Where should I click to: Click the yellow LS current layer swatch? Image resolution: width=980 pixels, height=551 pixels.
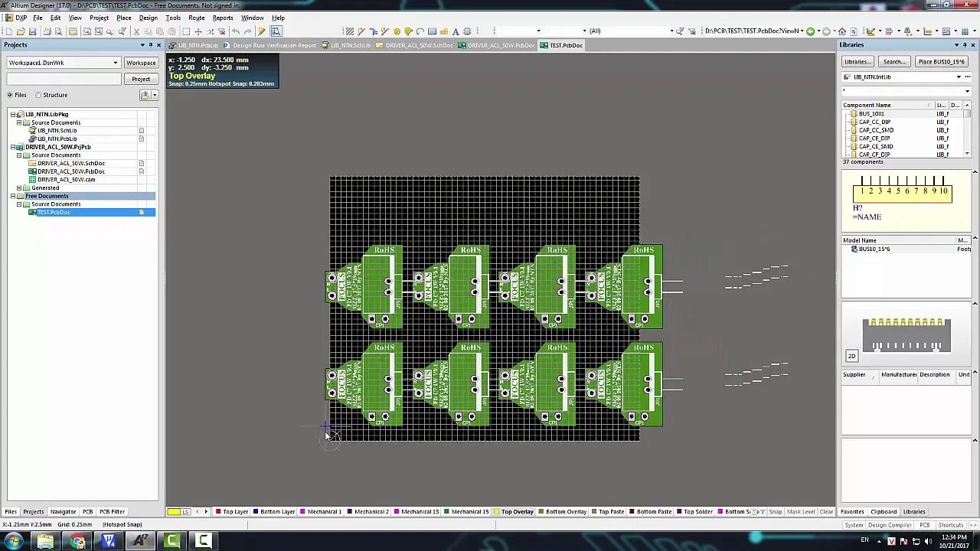coord(174,512)
